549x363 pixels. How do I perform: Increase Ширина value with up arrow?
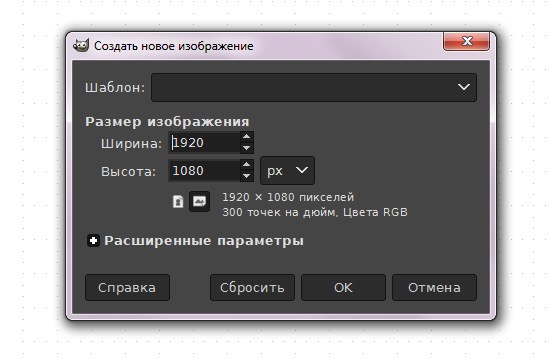246,137
